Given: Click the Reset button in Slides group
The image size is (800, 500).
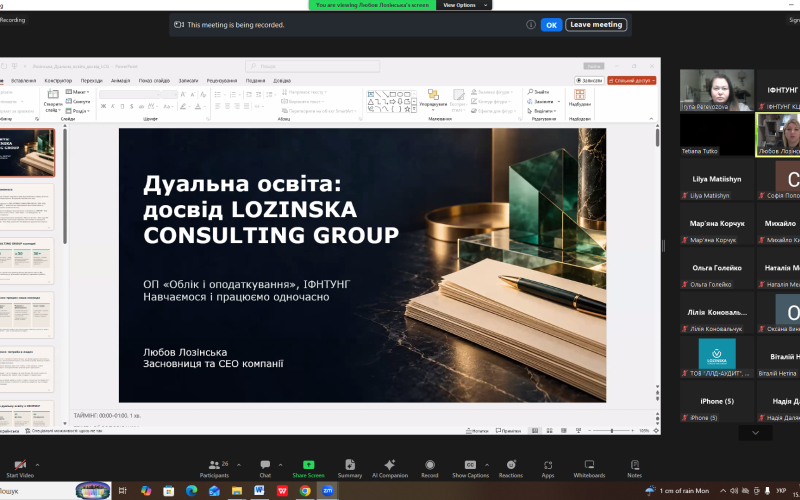Looking at the screenshot, I should click(x=78, y=102).
